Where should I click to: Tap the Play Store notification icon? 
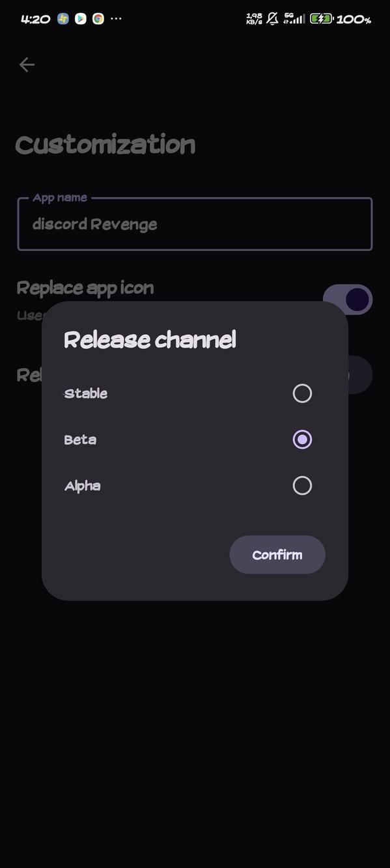[x=80, y=18]
